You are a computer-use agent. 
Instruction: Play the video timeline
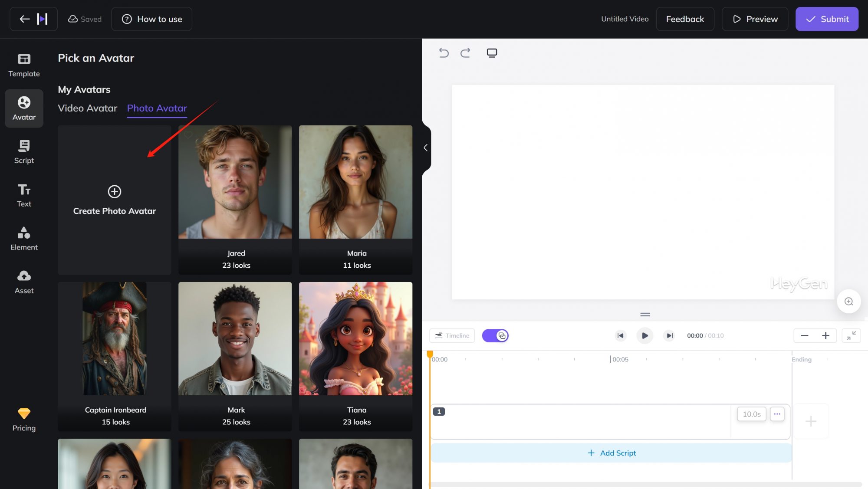[x=645, y=336]
